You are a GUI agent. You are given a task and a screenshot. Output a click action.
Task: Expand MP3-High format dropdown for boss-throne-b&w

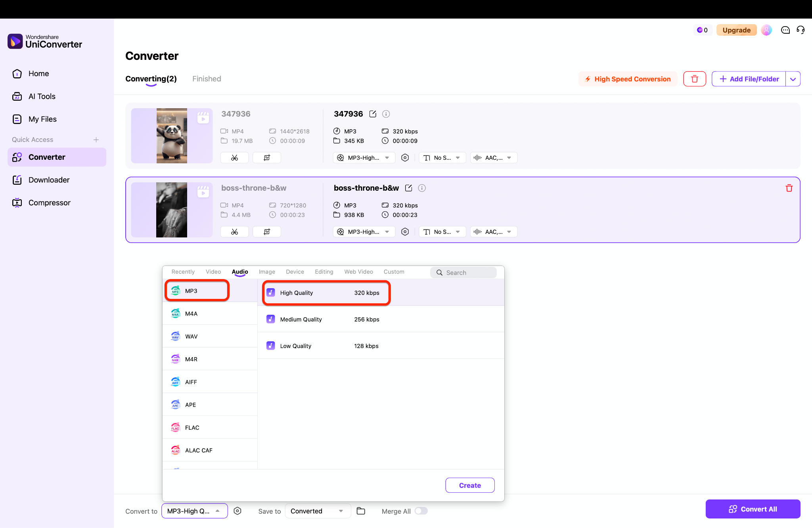(364, 232)
